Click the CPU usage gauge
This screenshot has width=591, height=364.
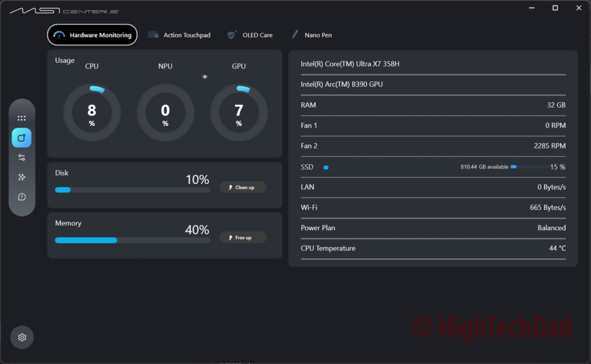pyautogui.click(x=91, y=111)
